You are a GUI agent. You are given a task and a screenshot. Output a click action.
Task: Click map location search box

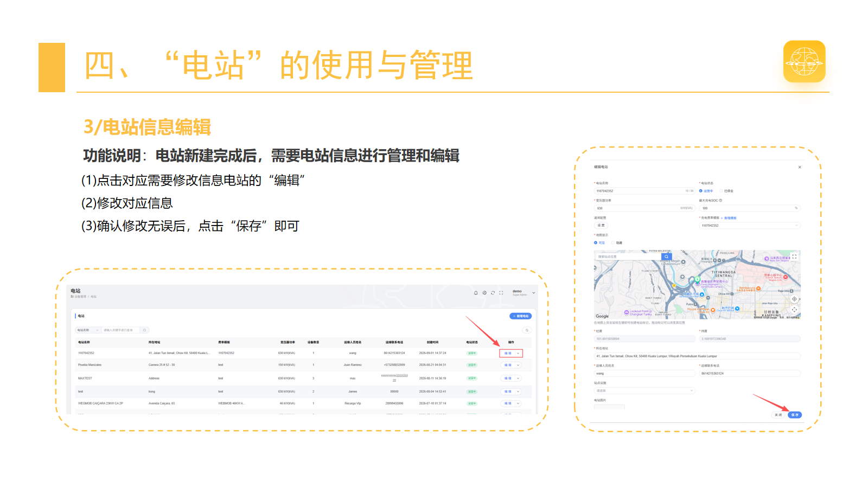[x=628, y=256]
